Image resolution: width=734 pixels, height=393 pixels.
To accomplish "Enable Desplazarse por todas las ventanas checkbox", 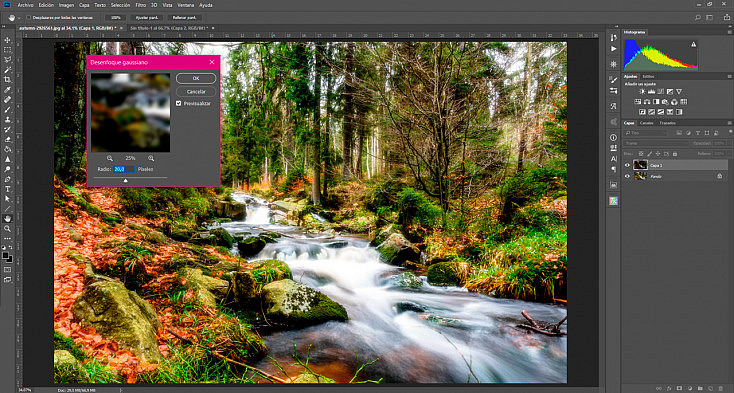I will click(28, 18).
